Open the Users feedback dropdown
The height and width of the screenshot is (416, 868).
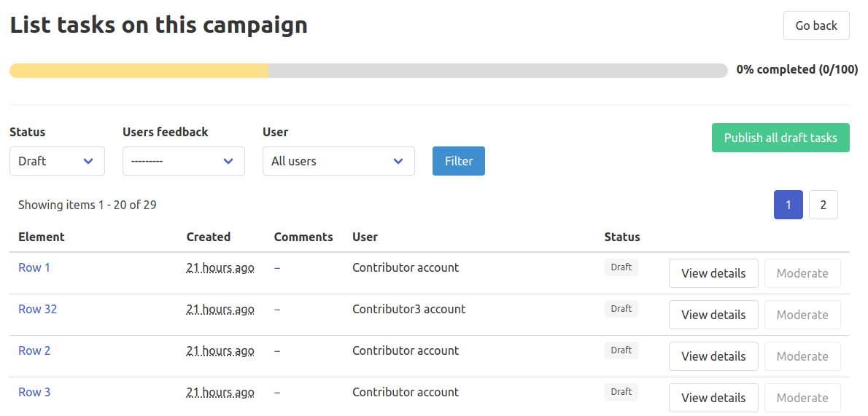(x=183, y=161)
